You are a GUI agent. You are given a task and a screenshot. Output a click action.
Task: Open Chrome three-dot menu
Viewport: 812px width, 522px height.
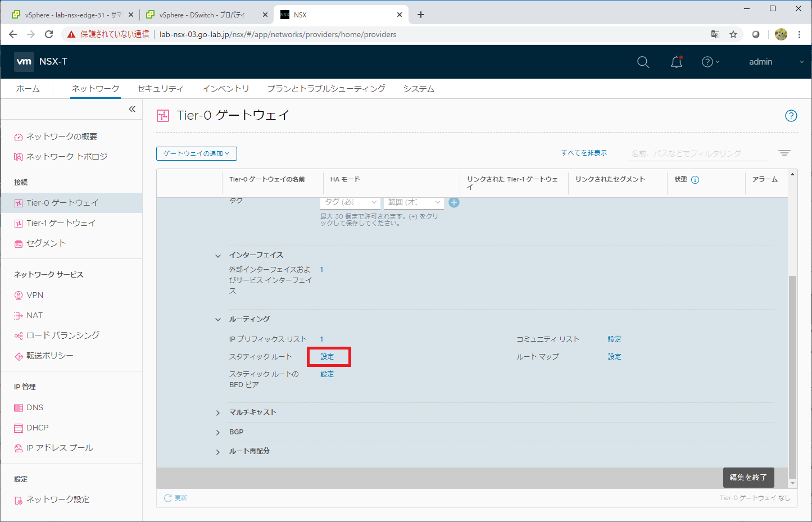[x=799, y=34]
